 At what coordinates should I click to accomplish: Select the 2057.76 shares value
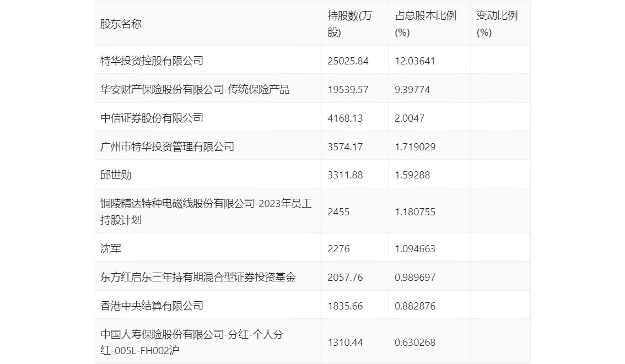pos(345,278)
